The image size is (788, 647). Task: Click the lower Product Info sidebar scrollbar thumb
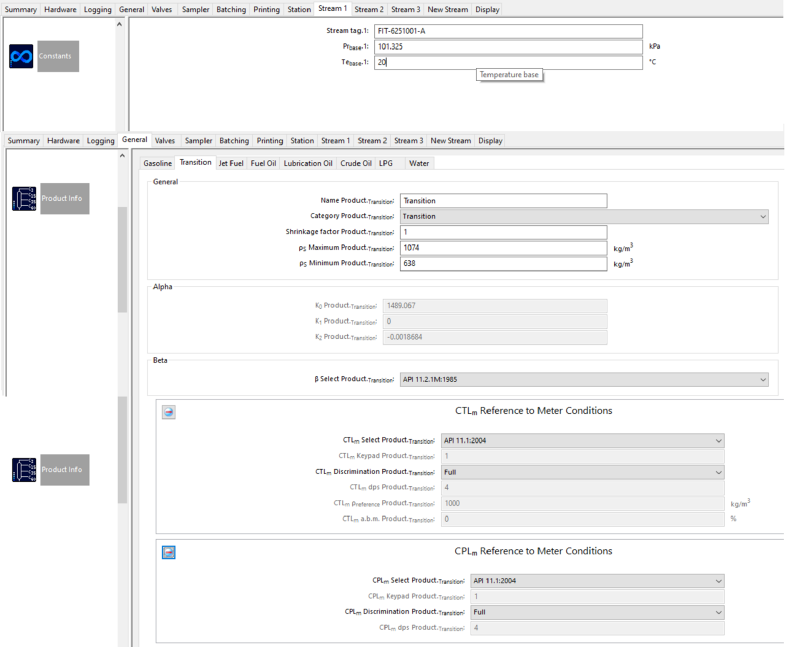pos(122,450)
